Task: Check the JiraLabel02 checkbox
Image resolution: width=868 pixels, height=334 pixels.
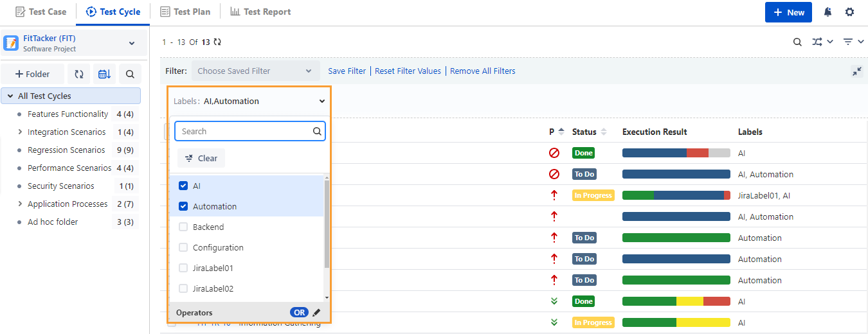Action: (183, 288)
